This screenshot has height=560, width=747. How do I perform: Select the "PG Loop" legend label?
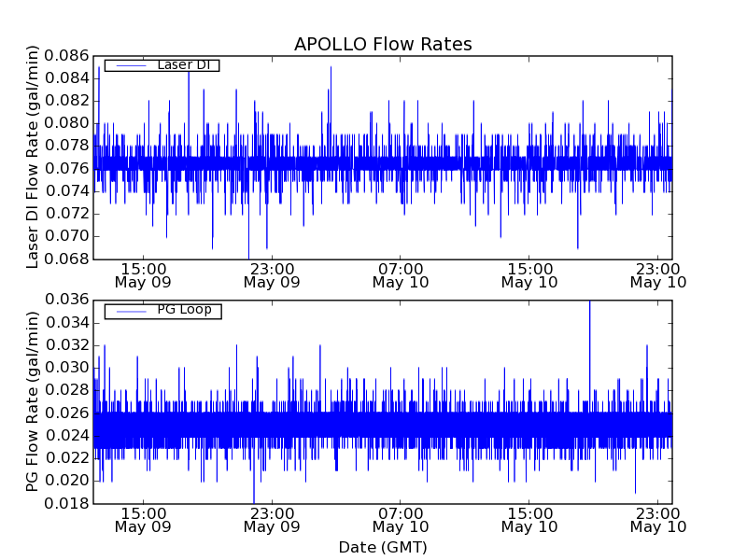click(184, 310)
